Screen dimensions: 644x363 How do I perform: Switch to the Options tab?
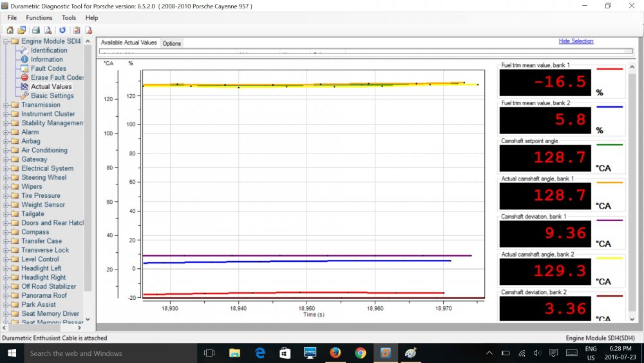coord(171,43)
